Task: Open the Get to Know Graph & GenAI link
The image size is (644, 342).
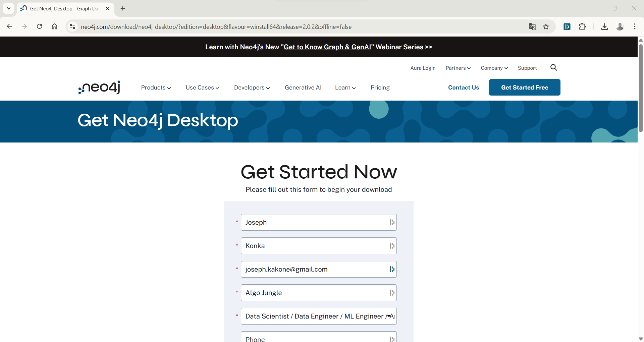Action: [x=327, y=47]
